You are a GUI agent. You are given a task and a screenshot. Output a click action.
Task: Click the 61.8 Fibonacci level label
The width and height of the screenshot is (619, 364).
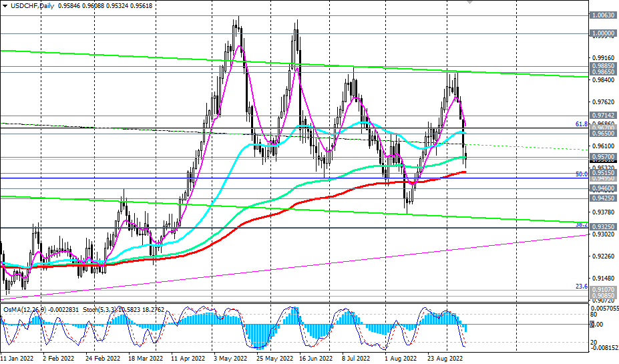tap(581, 124)
